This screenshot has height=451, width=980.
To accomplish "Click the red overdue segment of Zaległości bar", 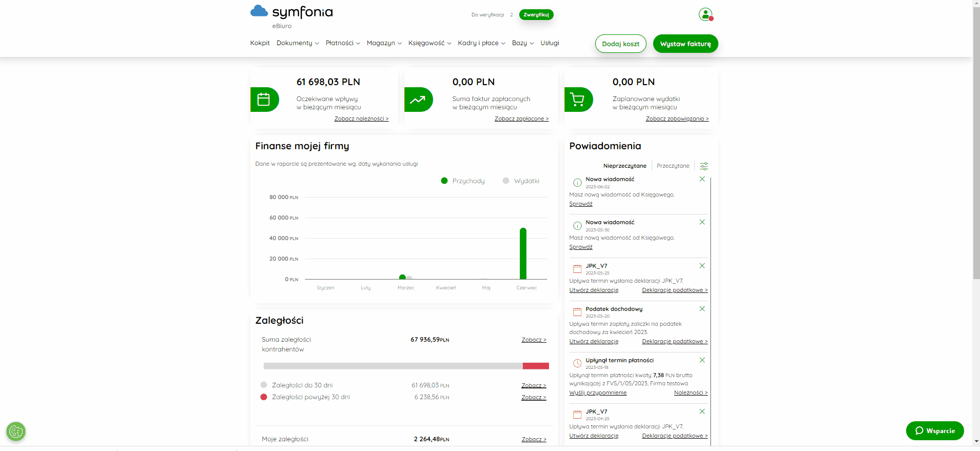I will [x=536, y=366].
